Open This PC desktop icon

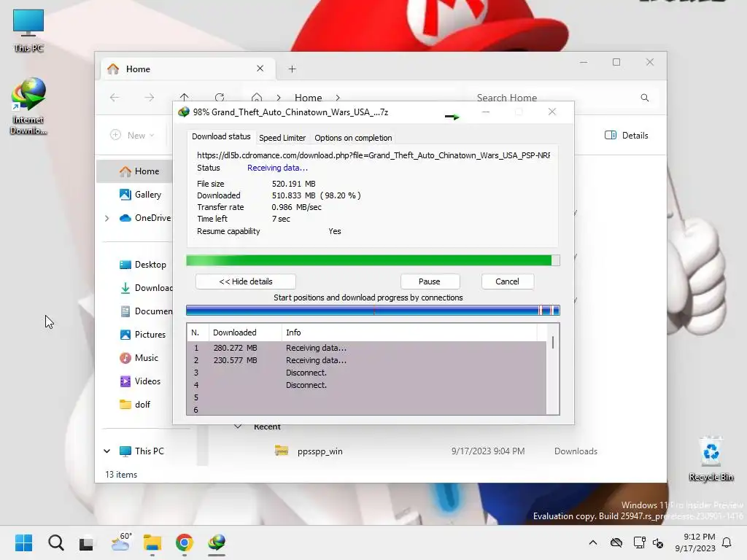point(28,31)
